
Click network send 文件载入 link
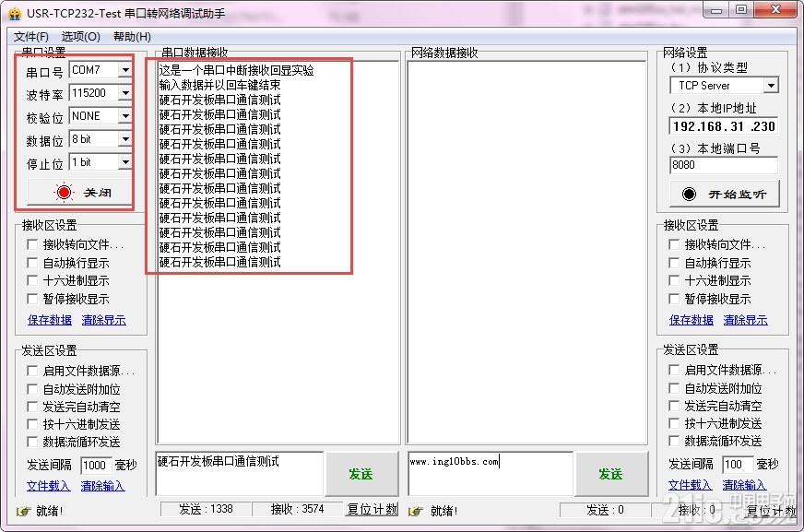691,484
